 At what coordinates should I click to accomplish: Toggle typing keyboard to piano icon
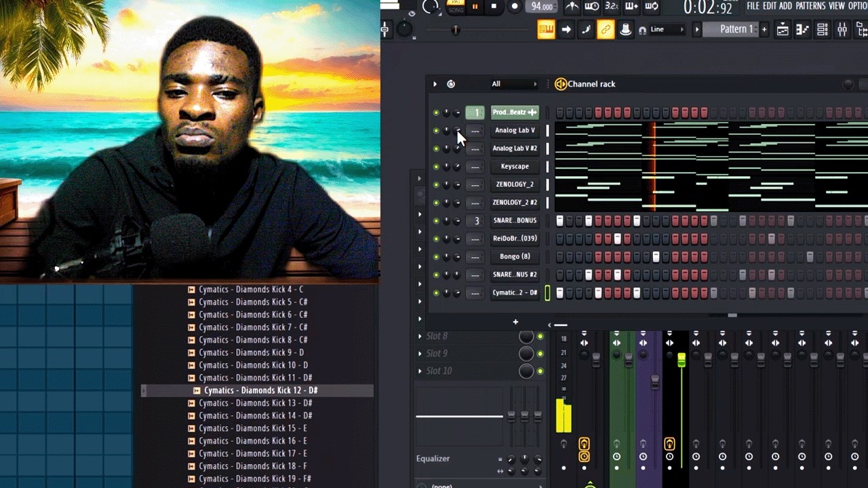546,29
